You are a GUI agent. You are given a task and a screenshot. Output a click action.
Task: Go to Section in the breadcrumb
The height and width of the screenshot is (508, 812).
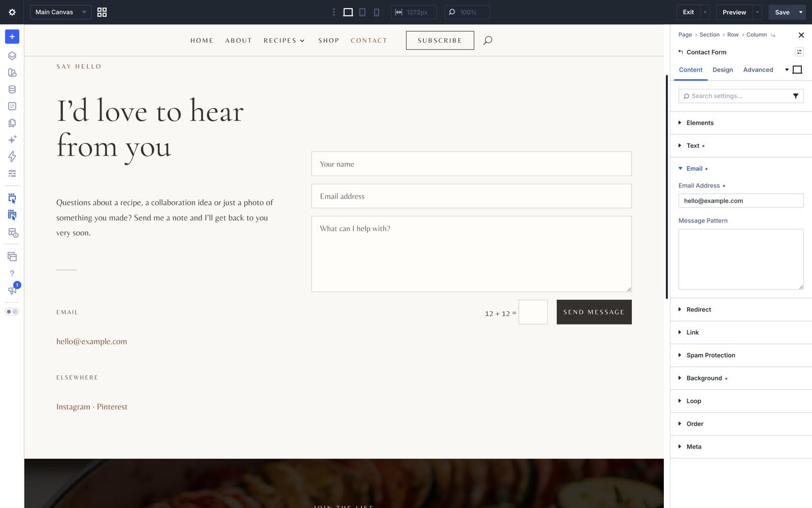[709, 35]
